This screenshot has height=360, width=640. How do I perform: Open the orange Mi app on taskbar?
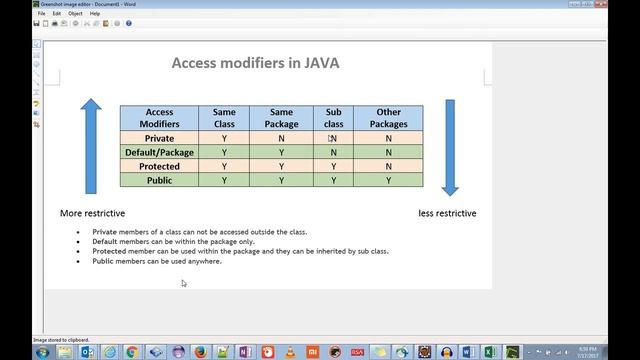coord(313,352)
